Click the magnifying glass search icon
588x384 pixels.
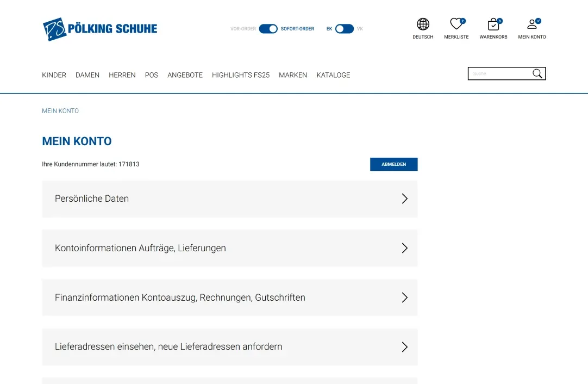pyautogui.click(x=537, y=74)
